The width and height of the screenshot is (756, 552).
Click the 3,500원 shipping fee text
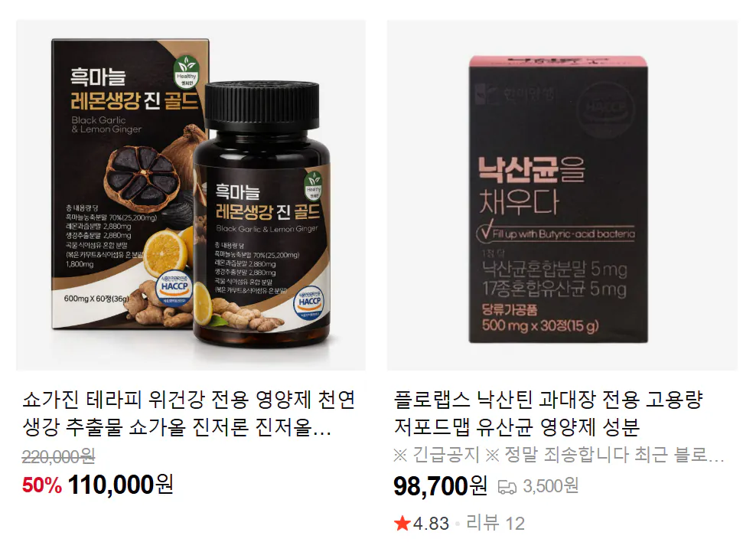pyautogui.click(x=551, y=486)
